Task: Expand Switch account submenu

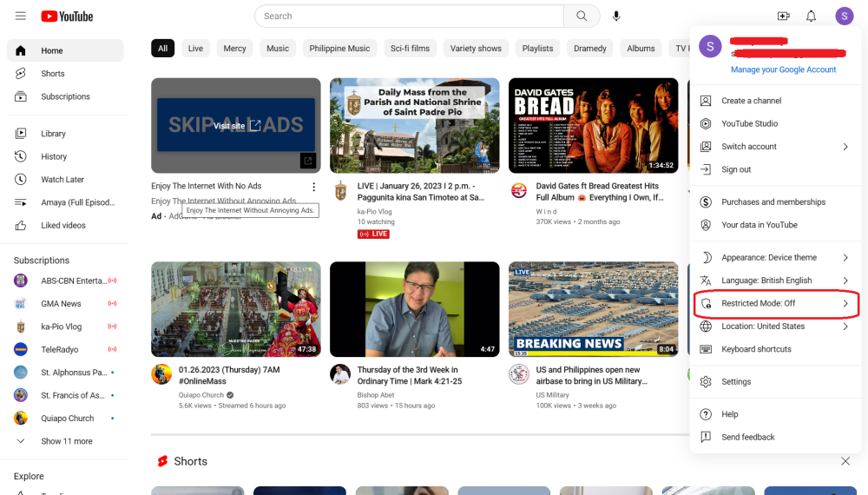Action: 775,147
